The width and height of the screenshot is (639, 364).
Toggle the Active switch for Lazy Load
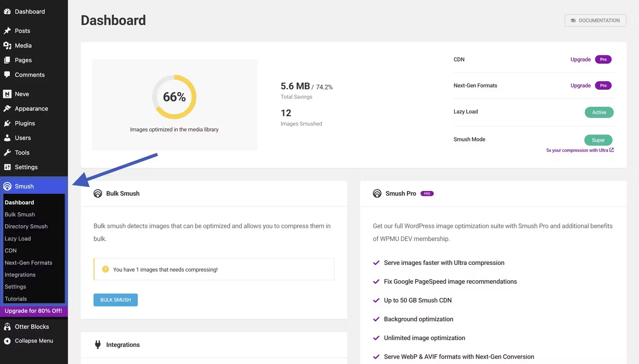click(x=599, y=112)
